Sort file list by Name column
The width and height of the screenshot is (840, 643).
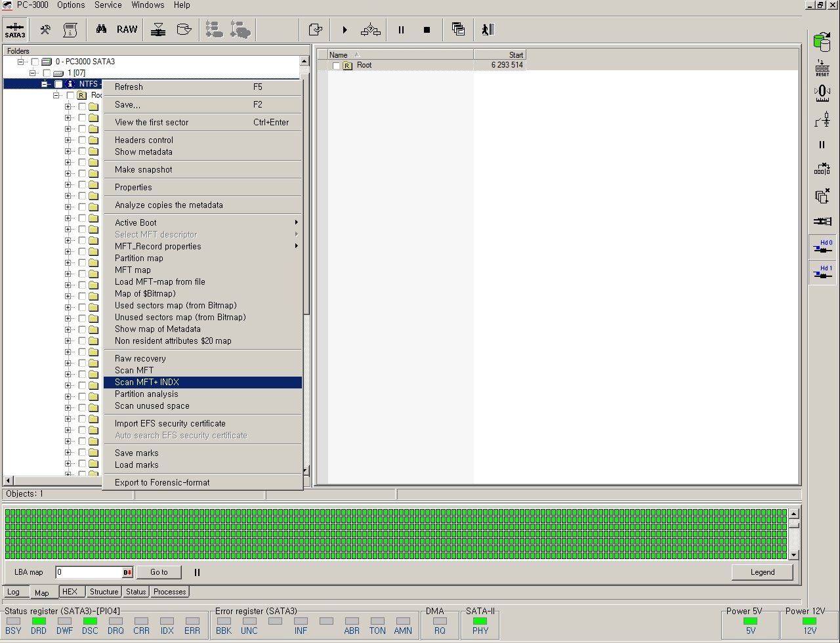(x=400, y=55)
